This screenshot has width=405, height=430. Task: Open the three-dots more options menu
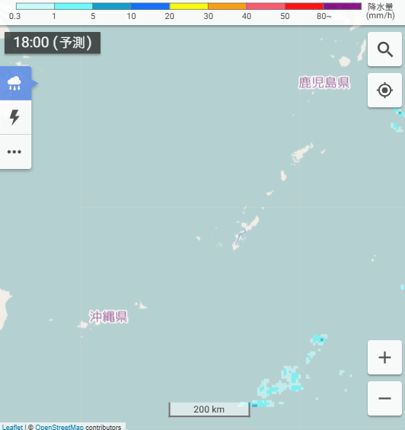(15, 152)
